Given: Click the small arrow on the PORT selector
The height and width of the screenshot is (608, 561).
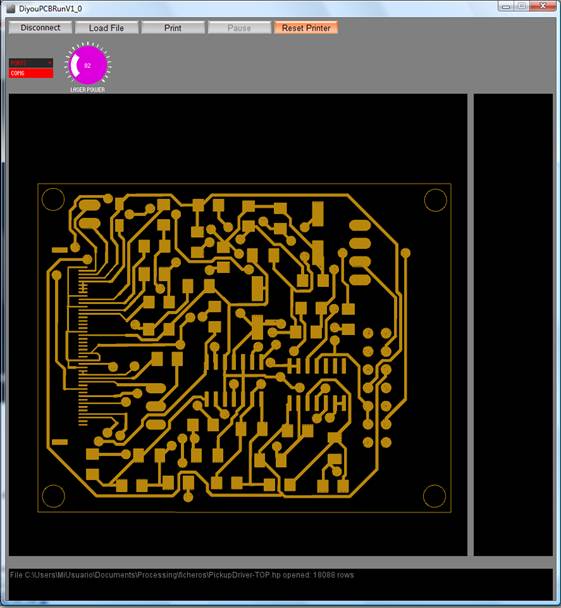Looking at the screenshot, I should tap(50, 63).
